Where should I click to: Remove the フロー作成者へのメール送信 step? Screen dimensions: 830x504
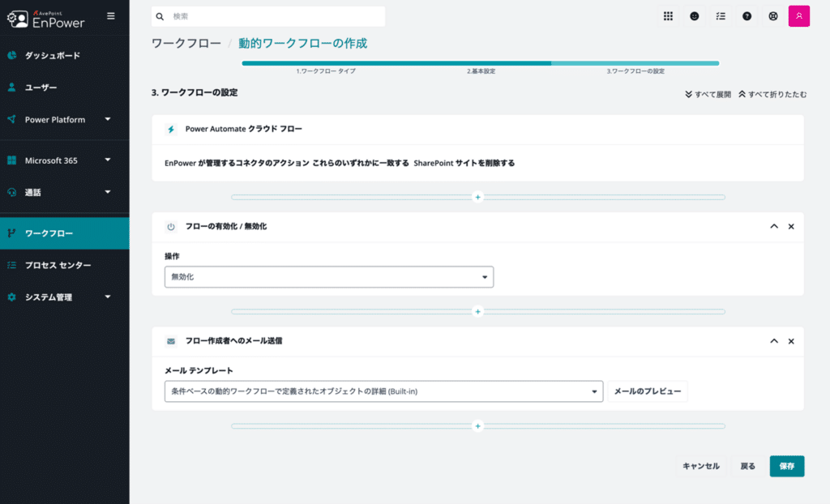(791, 341)
